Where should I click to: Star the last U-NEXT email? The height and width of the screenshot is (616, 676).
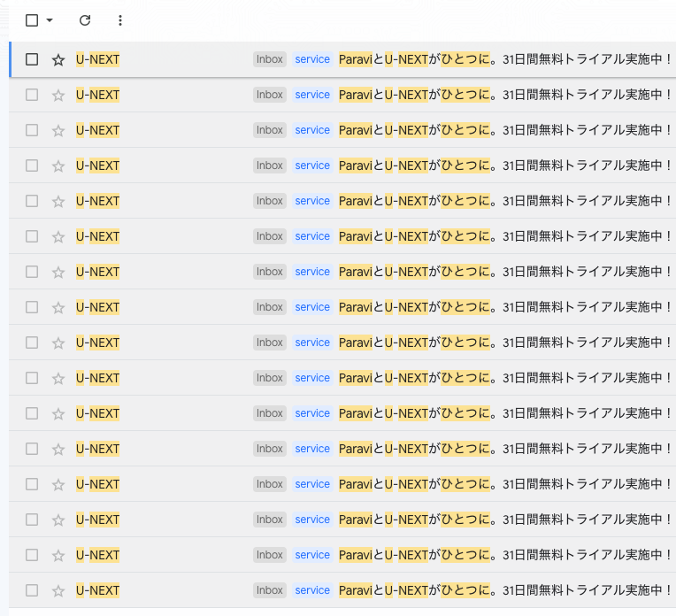(58, 590)
